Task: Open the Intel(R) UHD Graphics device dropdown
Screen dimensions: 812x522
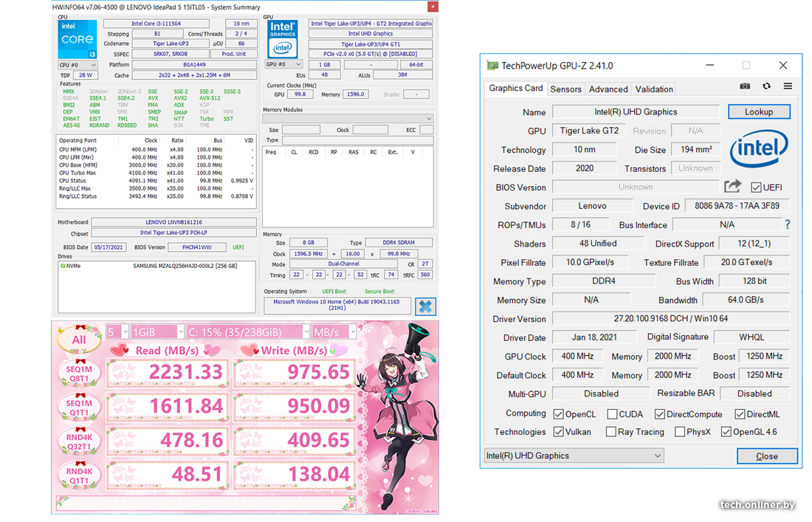Action: coord(574,456)
